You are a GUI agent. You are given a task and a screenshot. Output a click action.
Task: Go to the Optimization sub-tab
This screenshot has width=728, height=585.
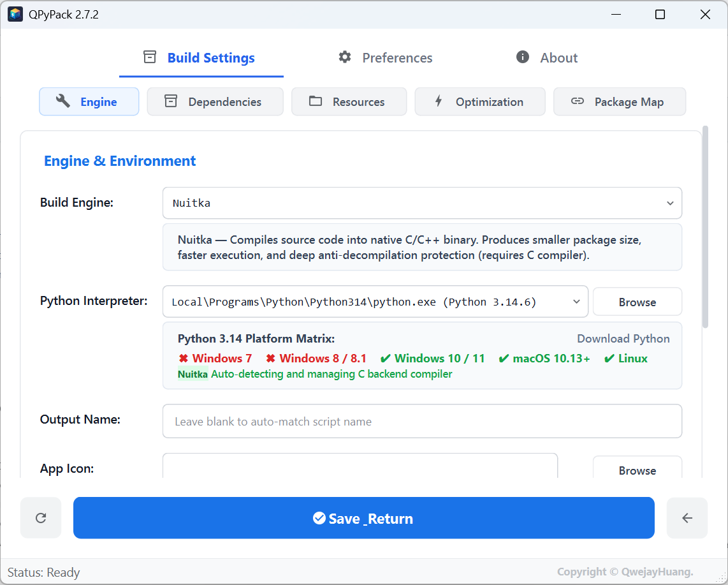(x=480, y=102)
